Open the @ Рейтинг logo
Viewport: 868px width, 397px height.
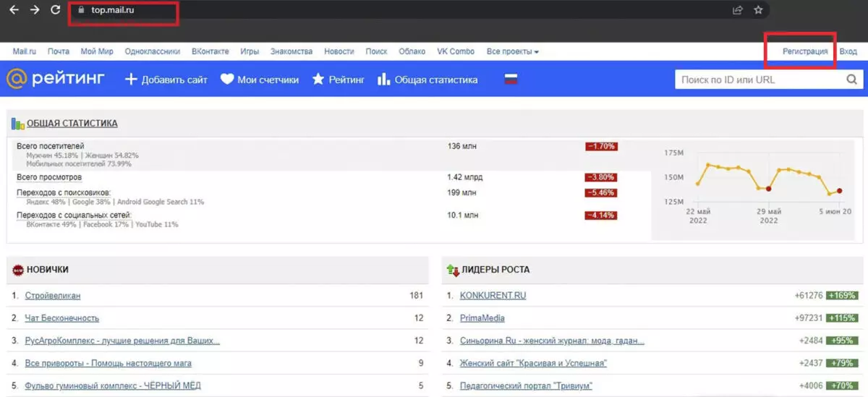point(56,79)
